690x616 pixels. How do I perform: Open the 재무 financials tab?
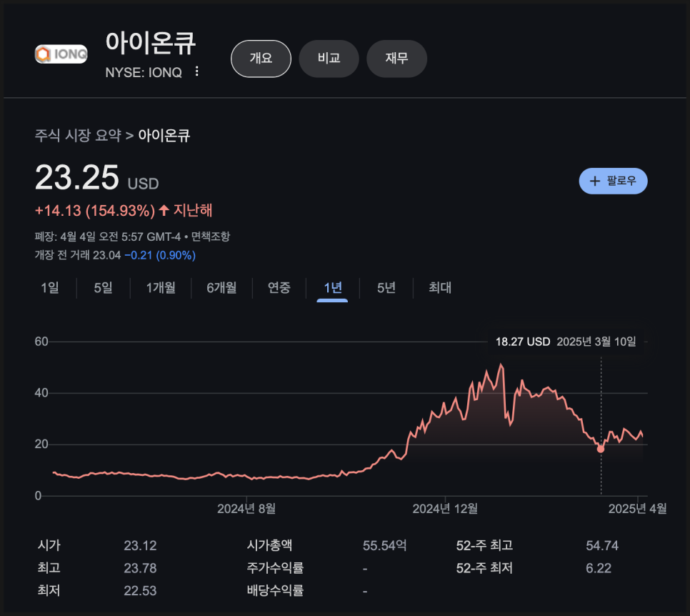click(396, 59)
